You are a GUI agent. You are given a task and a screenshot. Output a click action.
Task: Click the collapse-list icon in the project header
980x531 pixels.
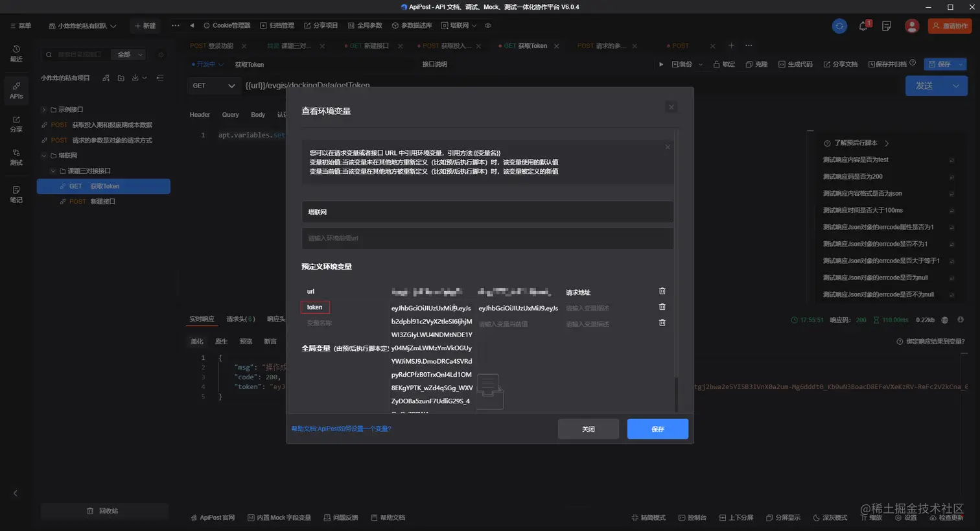point(160,78)
